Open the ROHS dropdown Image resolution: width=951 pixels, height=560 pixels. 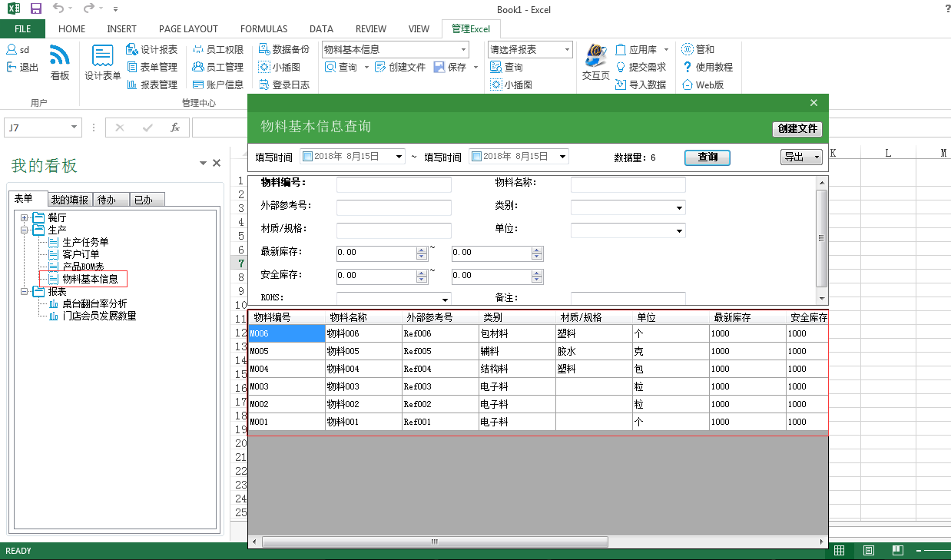point(446,299)
